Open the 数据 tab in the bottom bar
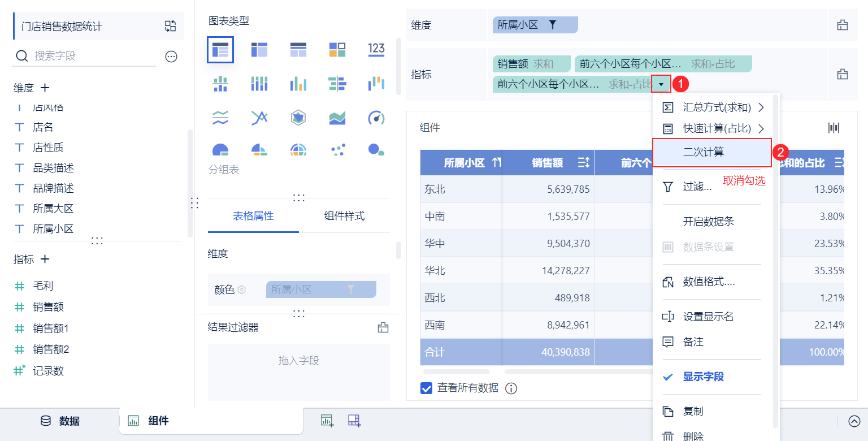868x441 pixels. (x=60, y=421)
